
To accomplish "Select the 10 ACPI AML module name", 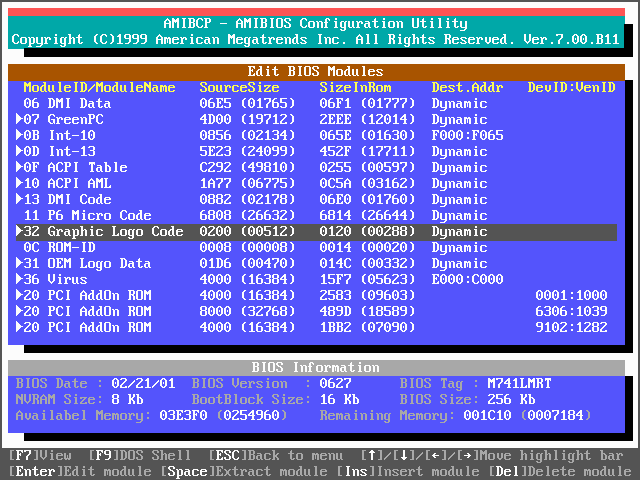I will click(67, 183).
